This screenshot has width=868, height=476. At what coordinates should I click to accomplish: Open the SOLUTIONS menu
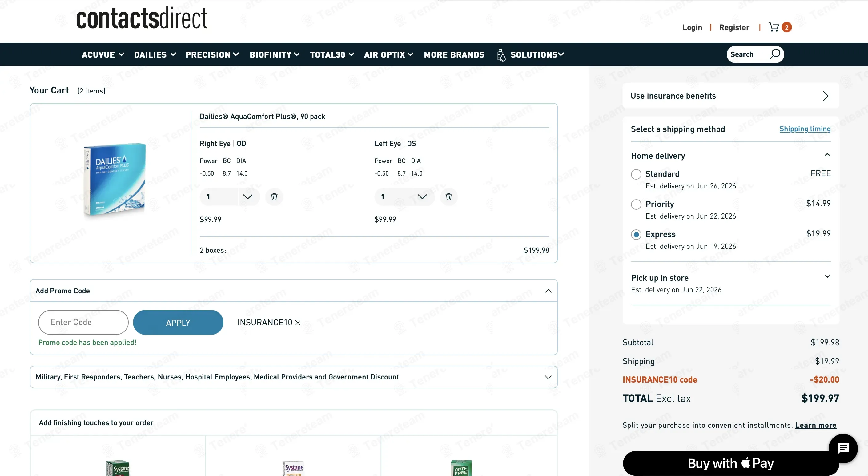537,54
